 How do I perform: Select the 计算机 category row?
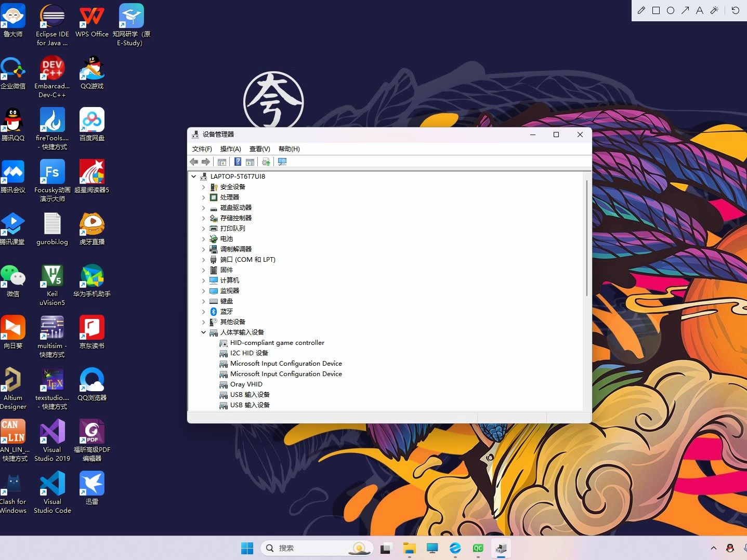(229, 281)
